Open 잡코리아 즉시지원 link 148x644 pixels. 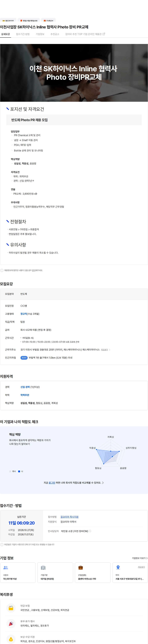coord(69,517)
